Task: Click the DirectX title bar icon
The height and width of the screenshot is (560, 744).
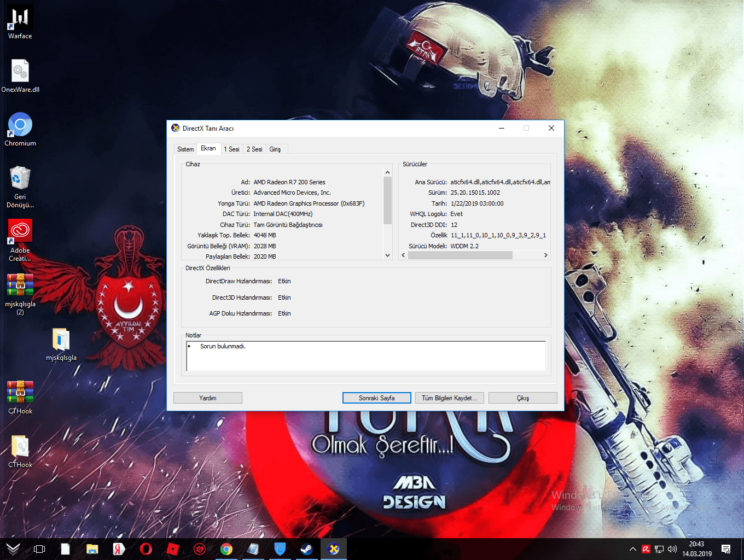Action: 176,128
